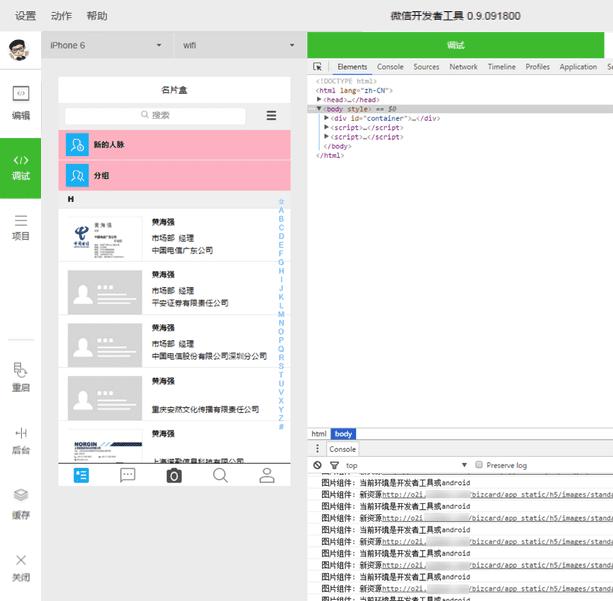
Task: Open the 帮助 menu
Action: click(x=97, y=16)
